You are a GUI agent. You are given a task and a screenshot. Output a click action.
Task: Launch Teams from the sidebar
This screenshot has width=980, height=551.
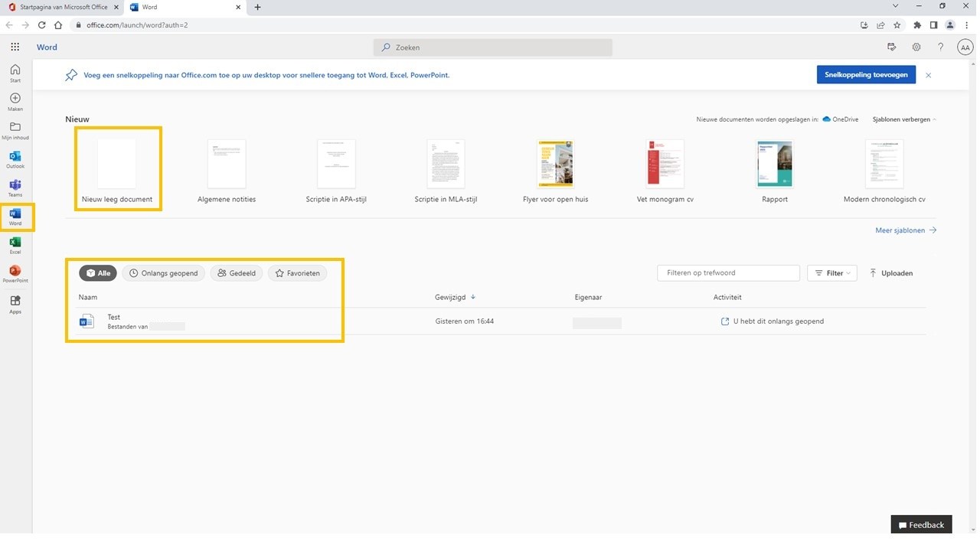pos(15,188)
